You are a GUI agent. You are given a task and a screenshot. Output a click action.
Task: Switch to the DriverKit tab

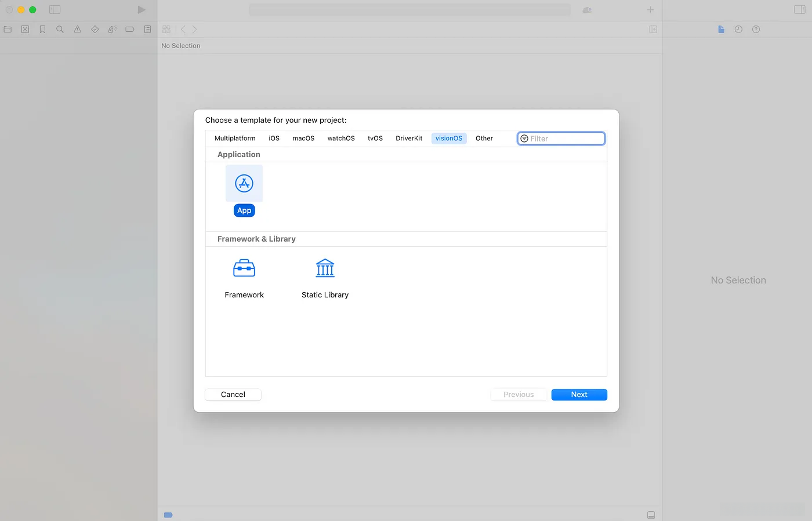[x=409, y=139]
